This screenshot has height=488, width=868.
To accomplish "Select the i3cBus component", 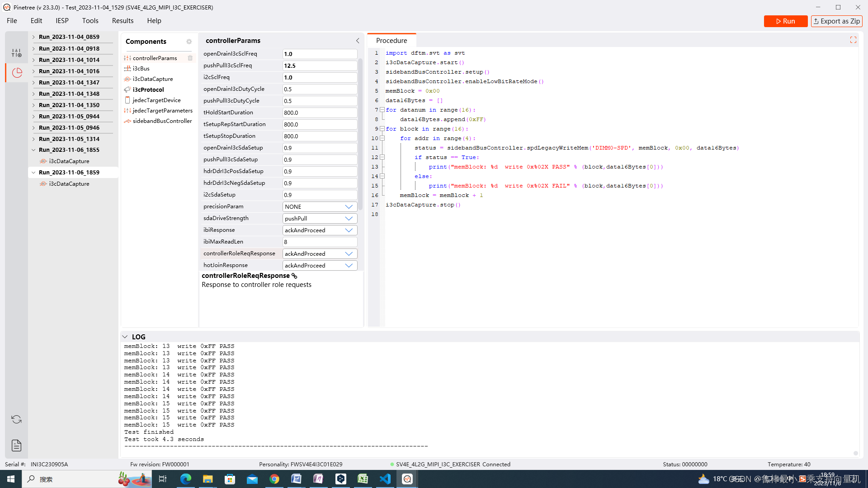I will [141, 68].
